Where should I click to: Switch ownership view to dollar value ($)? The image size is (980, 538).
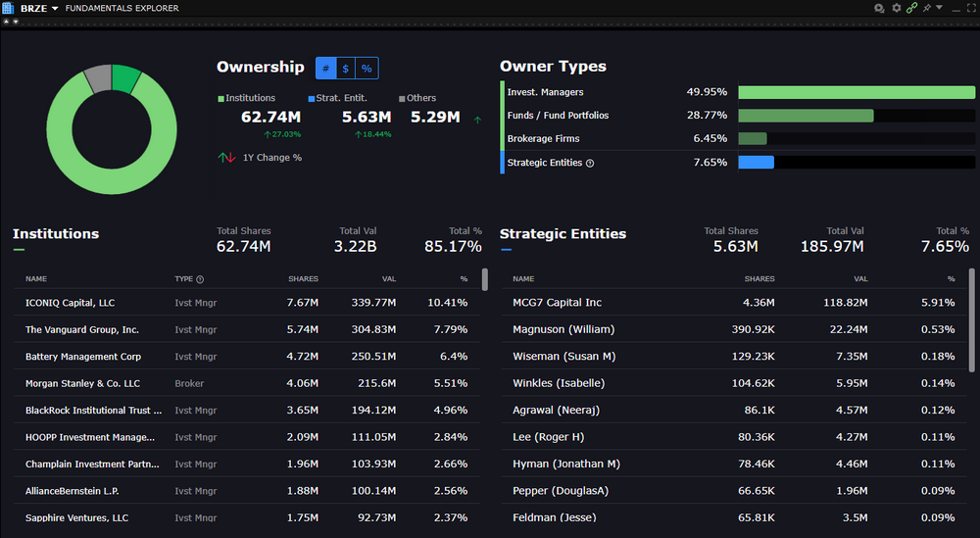pos(346,69)
